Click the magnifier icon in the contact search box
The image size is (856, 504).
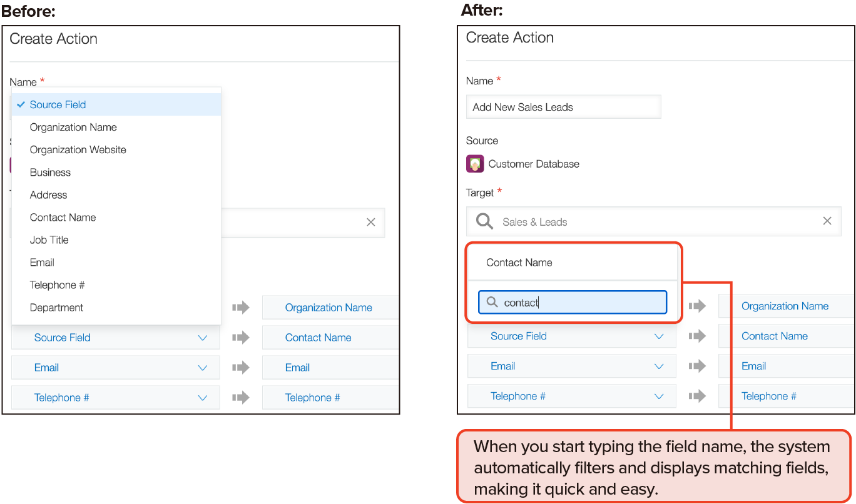[x=492, y=303]
